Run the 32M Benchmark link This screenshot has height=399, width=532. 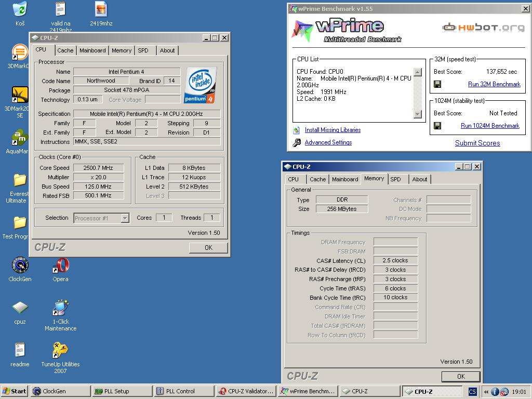(x=494, y=84)
